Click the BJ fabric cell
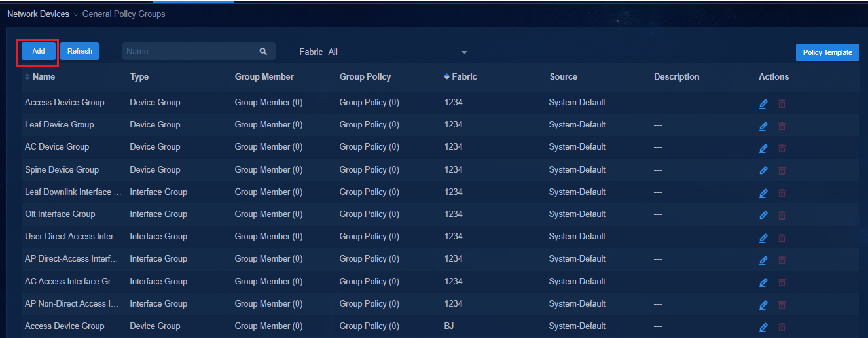 (x=449, y=326)
